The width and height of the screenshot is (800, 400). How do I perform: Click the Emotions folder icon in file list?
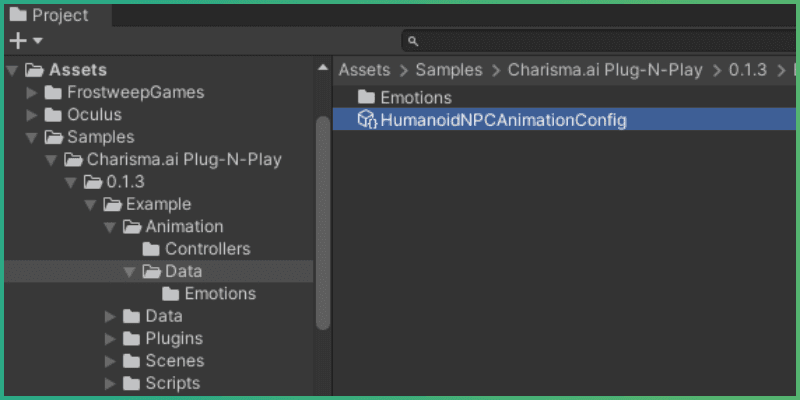pyautogui.click(x=367, y=98)
